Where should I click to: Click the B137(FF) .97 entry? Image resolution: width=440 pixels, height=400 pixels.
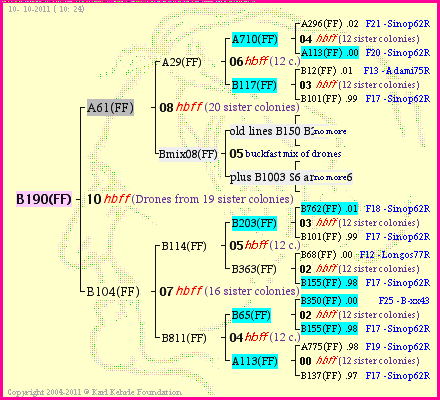[x=329, y=376]
